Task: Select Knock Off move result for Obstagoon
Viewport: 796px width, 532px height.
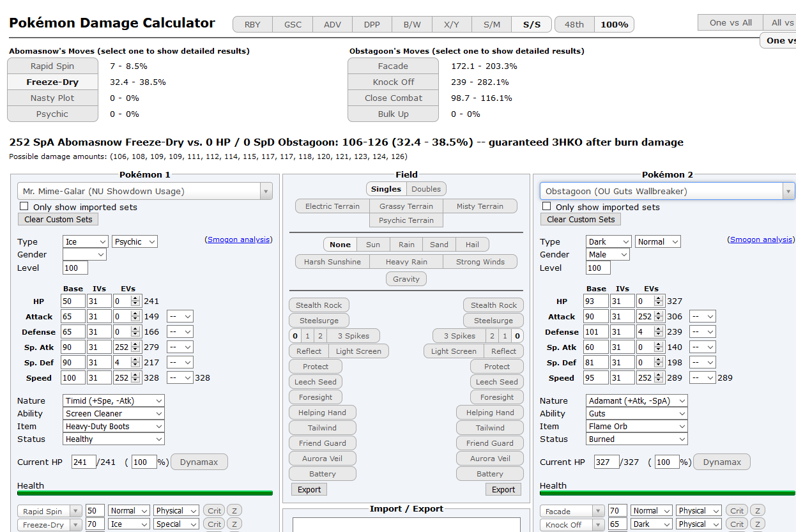Action: tap(393, 82)
